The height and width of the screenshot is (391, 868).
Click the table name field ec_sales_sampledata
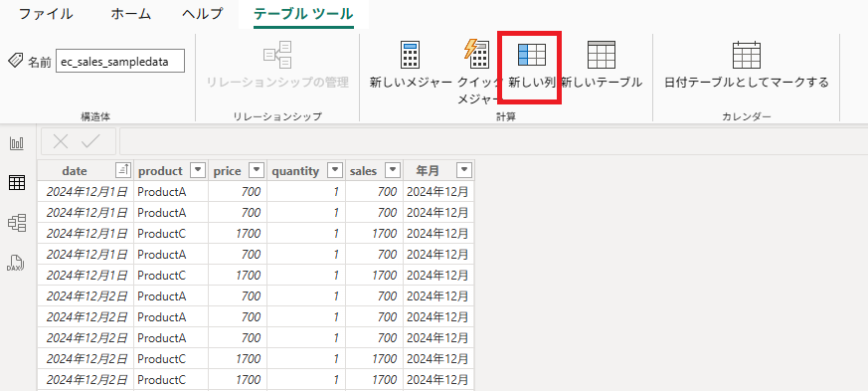[120, 62]
